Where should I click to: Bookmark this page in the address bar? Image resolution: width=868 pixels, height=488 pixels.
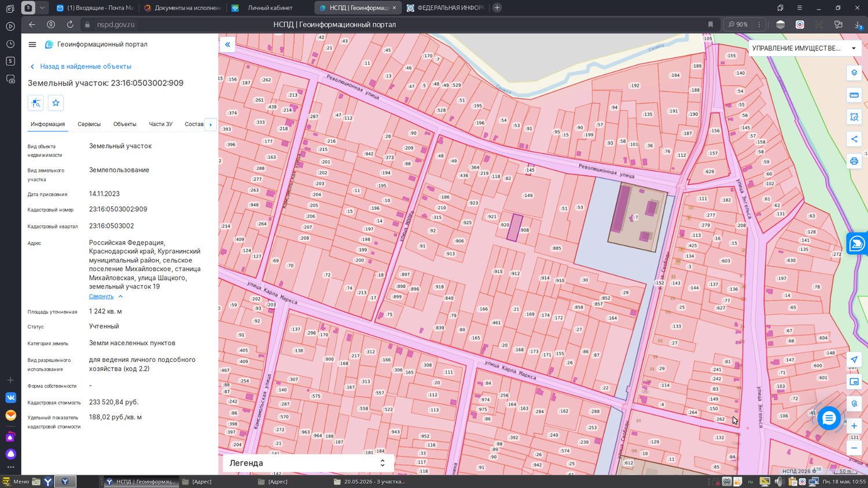tap(711, 25)
